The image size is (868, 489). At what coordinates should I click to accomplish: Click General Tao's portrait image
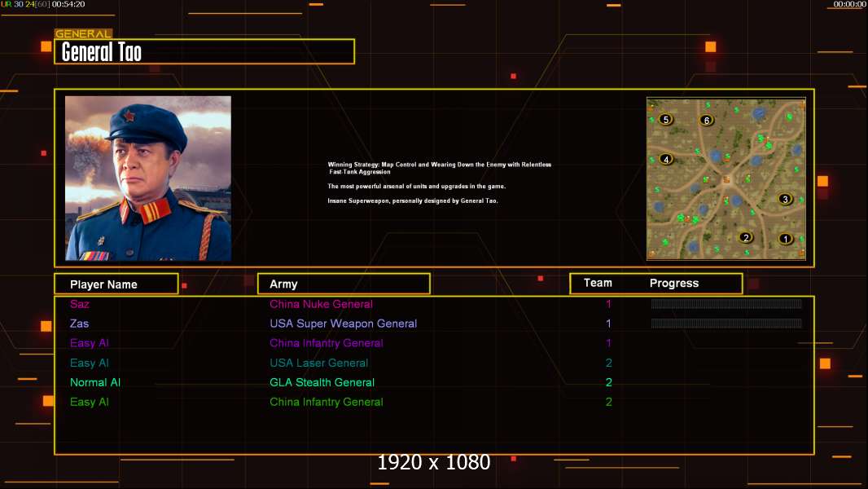click(x=148, y=178)
